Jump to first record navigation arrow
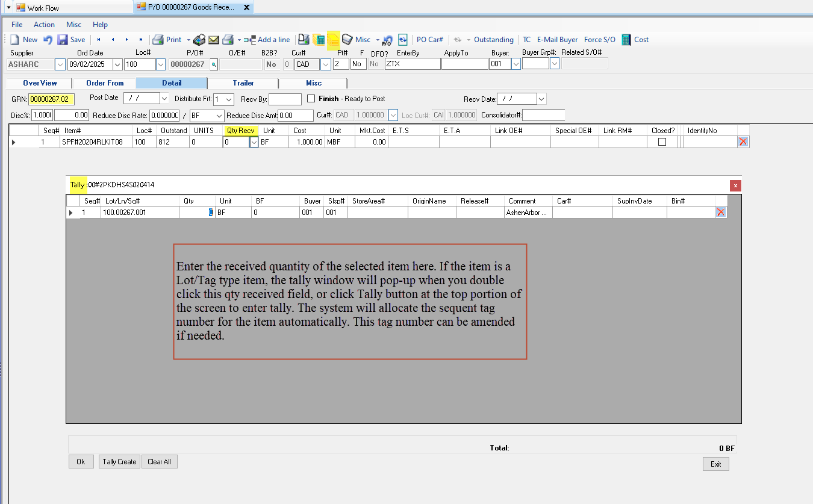 tap(99, 40)
